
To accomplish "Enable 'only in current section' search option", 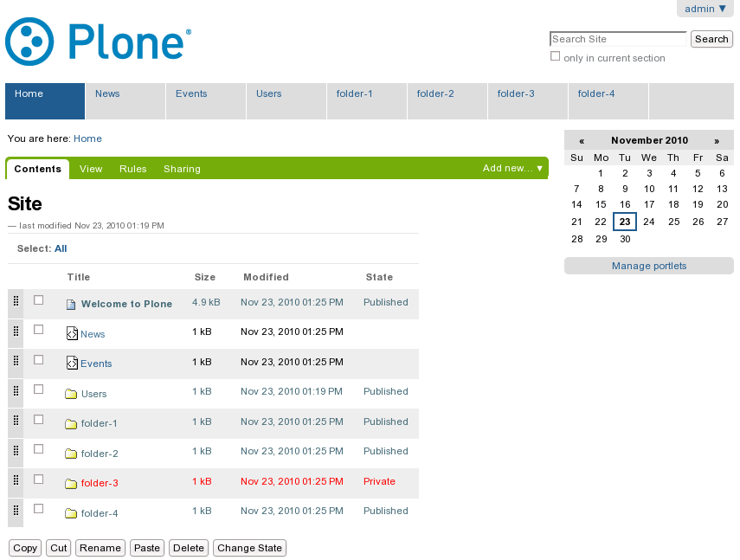I will [x=556, y=57].
